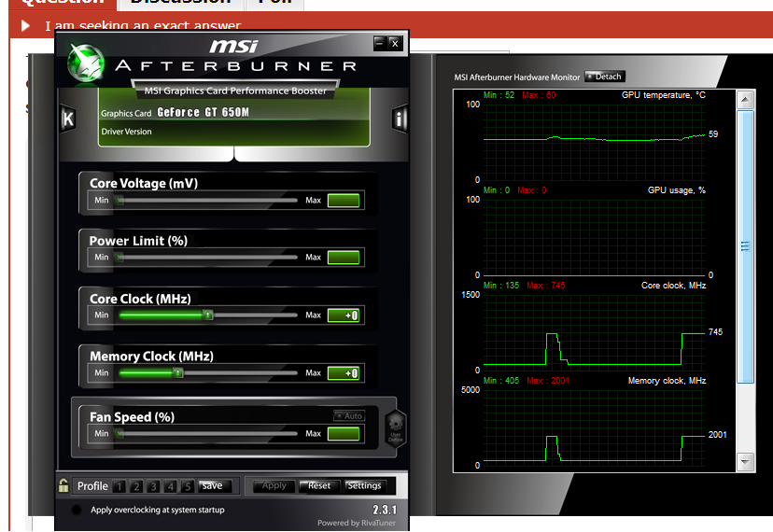Click the monitor scrollbar up arrow
The image size is (773, 532).
point(745,100)
